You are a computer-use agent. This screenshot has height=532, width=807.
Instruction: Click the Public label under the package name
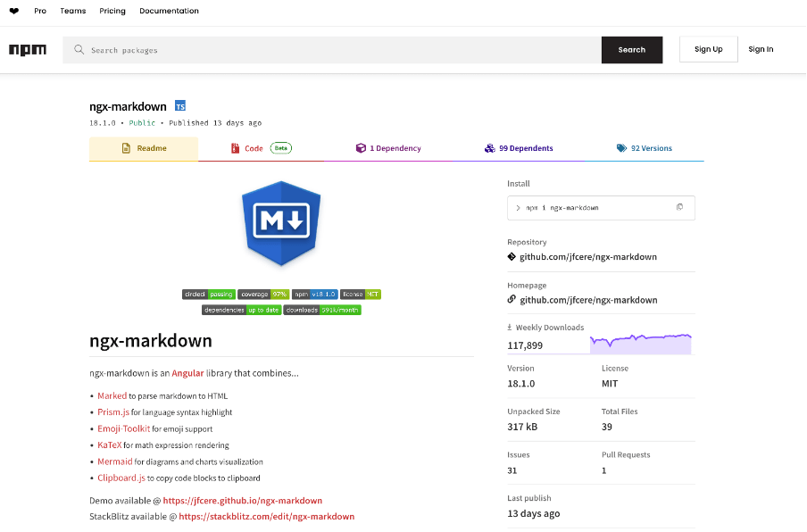142,123
